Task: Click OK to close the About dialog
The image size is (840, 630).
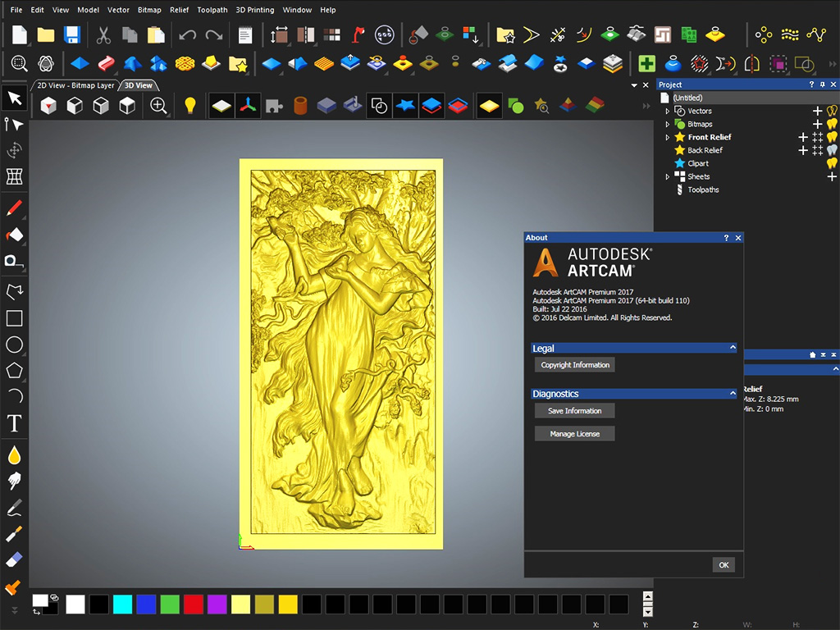Action: coord(724,564)
